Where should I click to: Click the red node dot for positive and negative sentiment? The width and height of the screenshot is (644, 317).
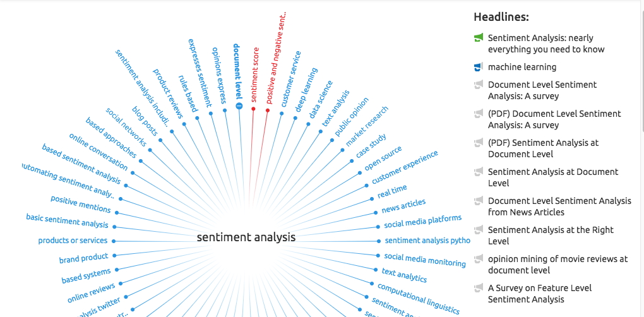[x=267, y=111]
